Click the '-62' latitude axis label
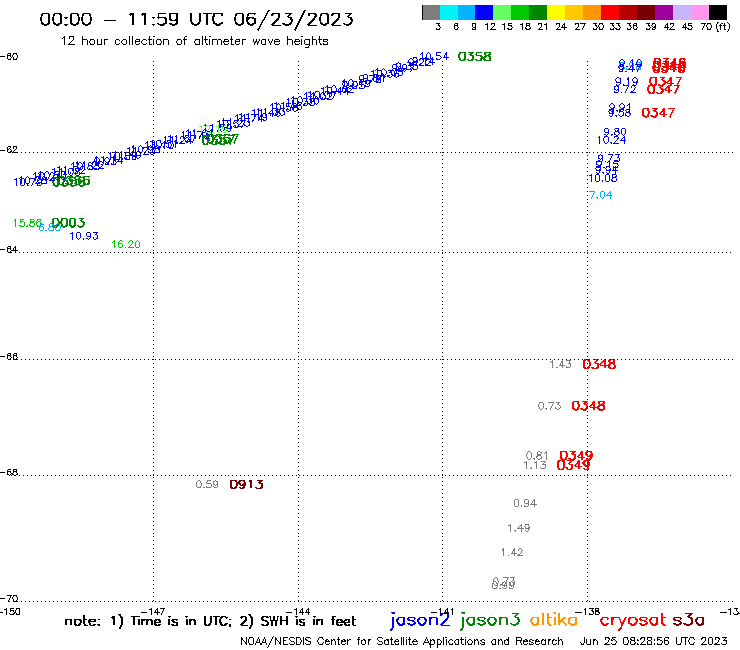Screen dimensions: 740x650 (9, 150)
